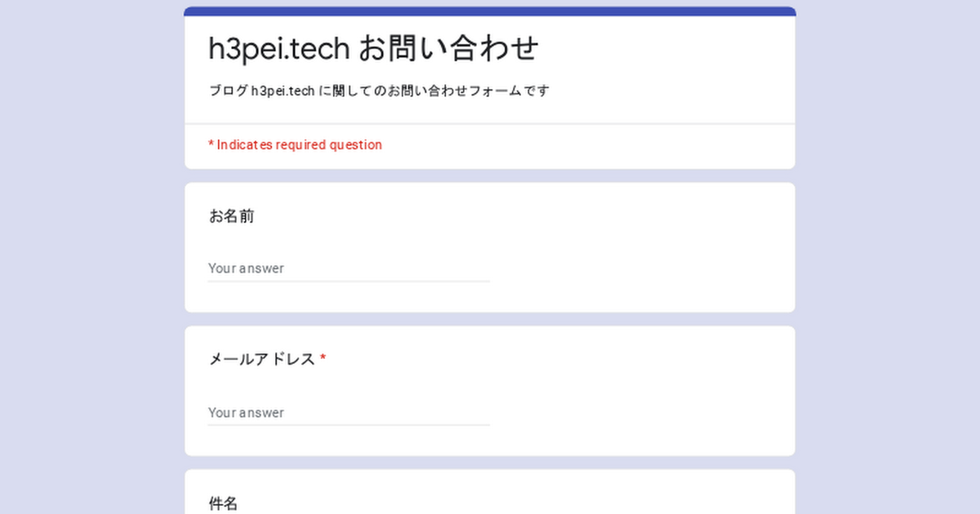Focus the お名前 answer input field
This screenshot has width=980, height=514.
click(x=349, y=268)
